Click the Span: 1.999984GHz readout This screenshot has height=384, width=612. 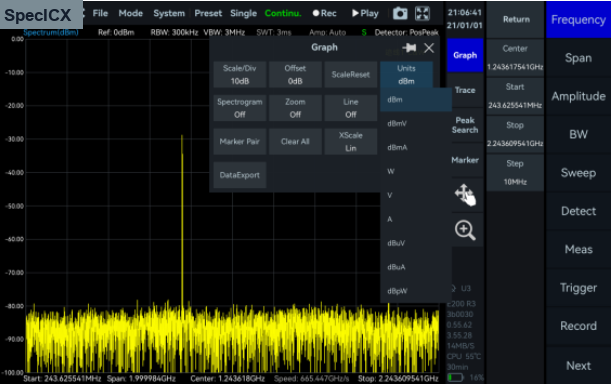[141, 379]
